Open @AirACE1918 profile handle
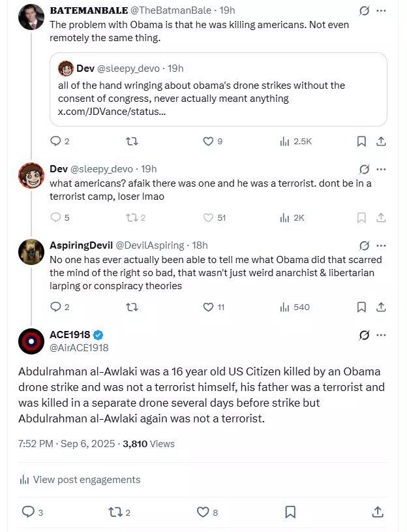The image size is (407, 532). pos(79,348)
